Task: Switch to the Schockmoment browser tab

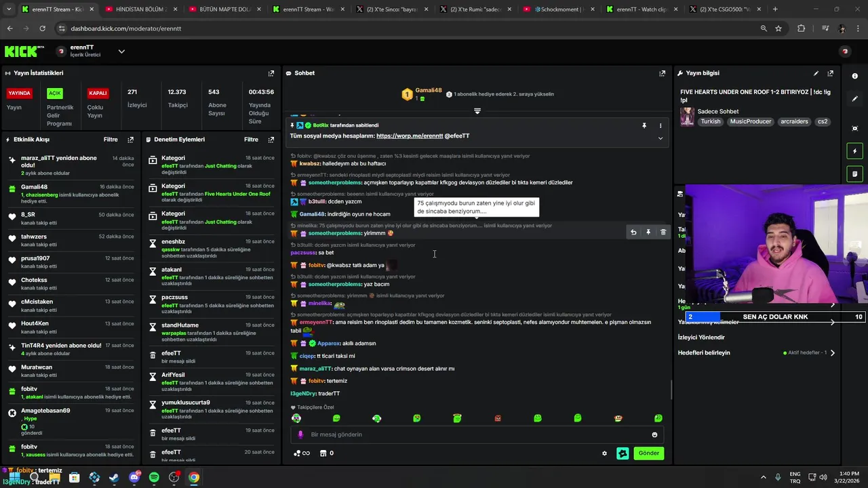Action: point(559,9)
